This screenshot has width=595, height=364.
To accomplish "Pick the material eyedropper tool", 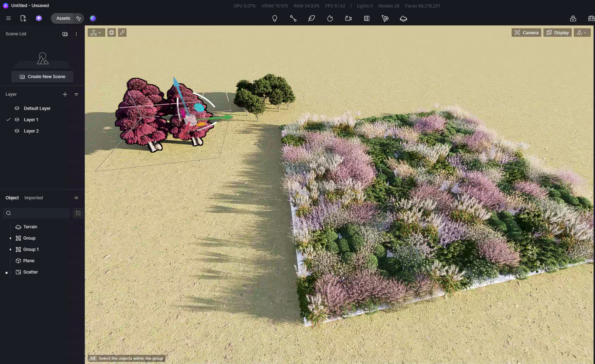I will coord(122,33).
